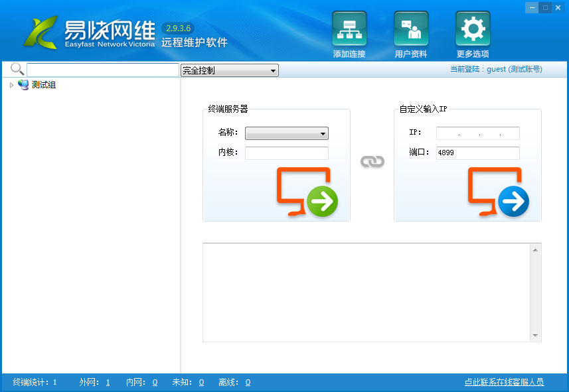Select the 测试组 tree item
Viewport: 569px width, 392px height.
[x=44, y=85]
